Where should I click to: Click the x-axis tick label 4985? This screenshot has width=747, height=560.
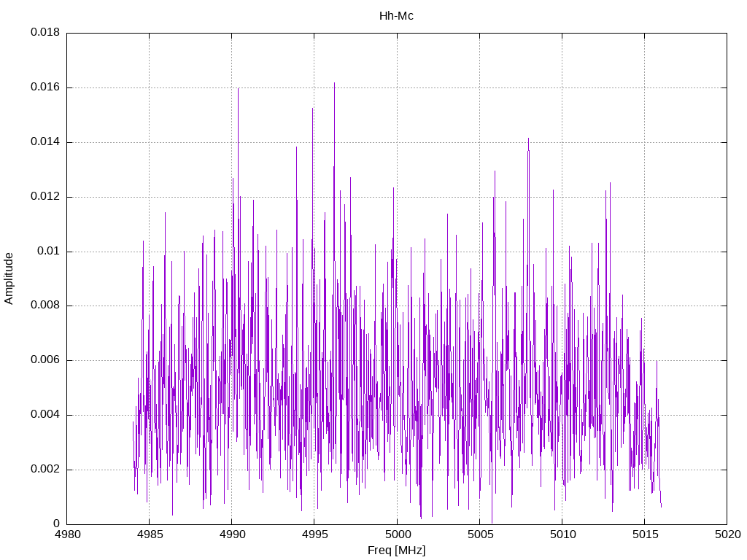(150, 534)
